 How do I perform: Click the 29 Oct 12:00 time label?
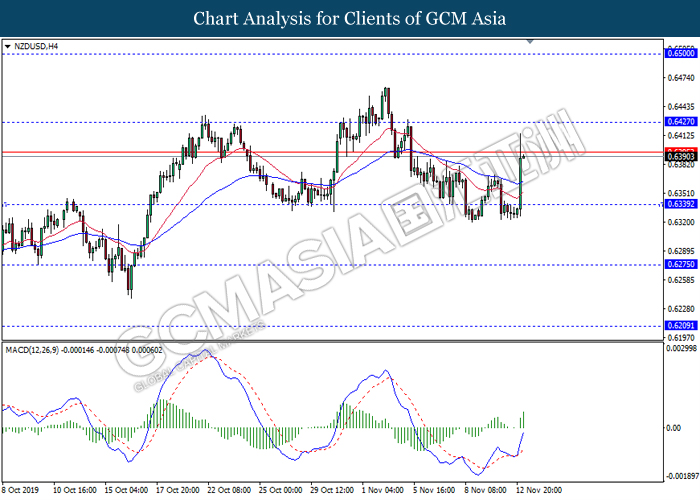(332, 490)
